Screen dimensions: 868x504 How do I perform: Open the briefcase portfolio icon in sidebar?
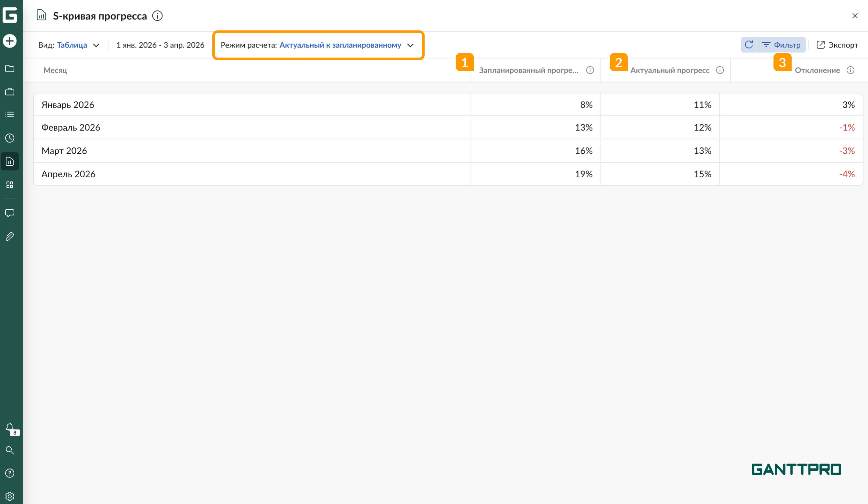pos(10,92)
